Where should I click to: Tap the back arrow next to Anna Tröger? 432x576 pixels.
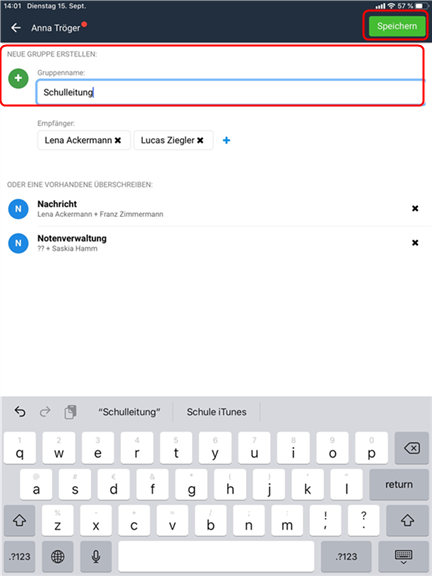coord(16,28)
